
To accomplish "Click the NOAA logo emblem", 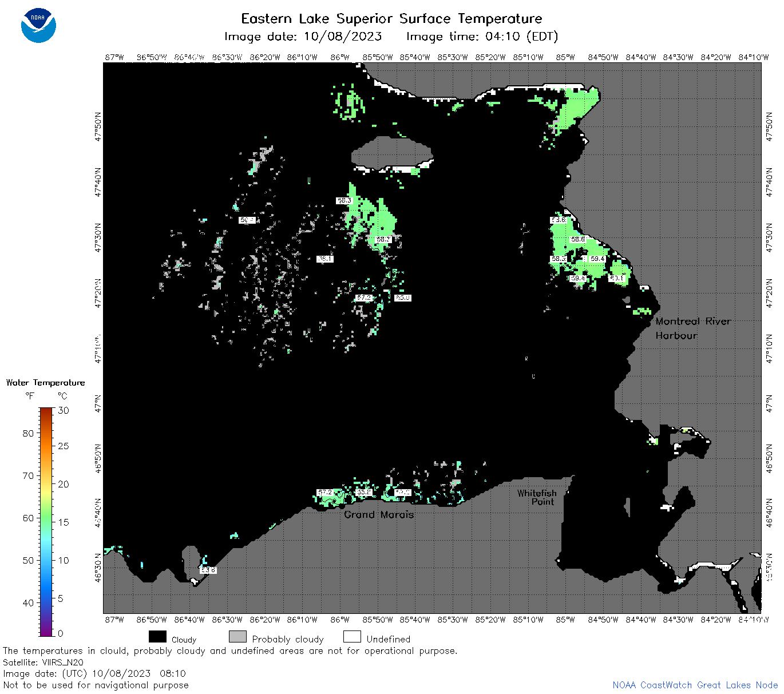I will click(x=38, y=26).
